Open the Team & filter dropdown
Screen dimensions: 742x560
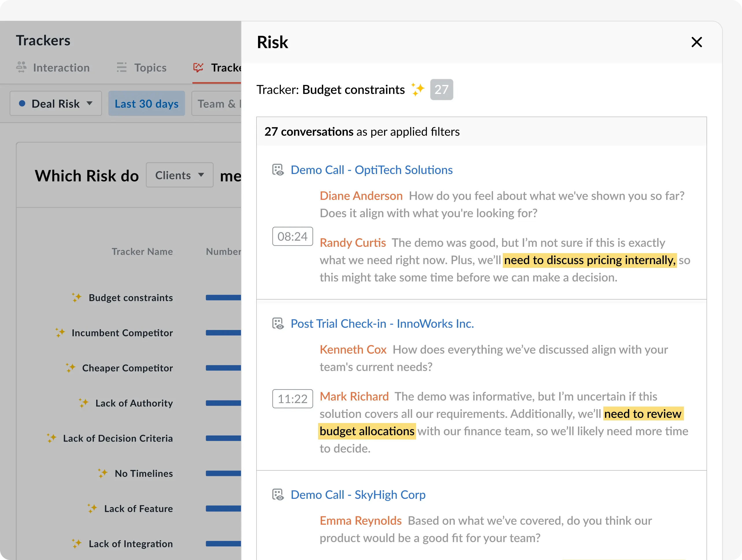click(x=216, y=104)
